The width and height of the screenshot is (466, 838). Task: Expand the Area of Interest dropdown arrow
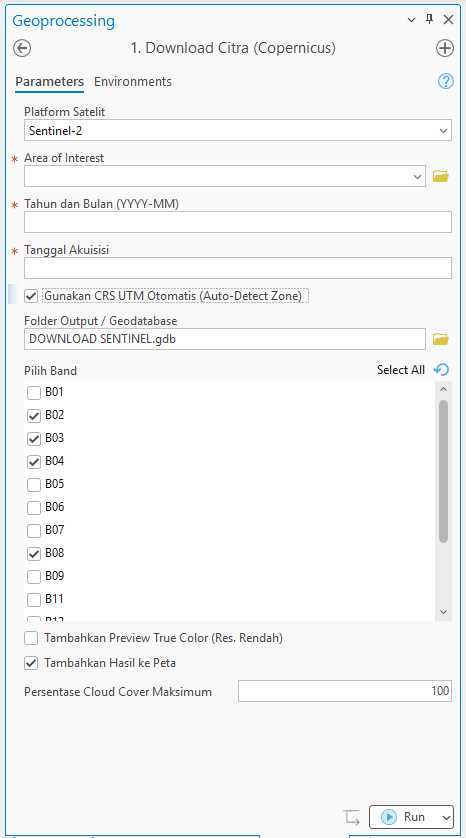pyautogui.click(x=417, y=176)
